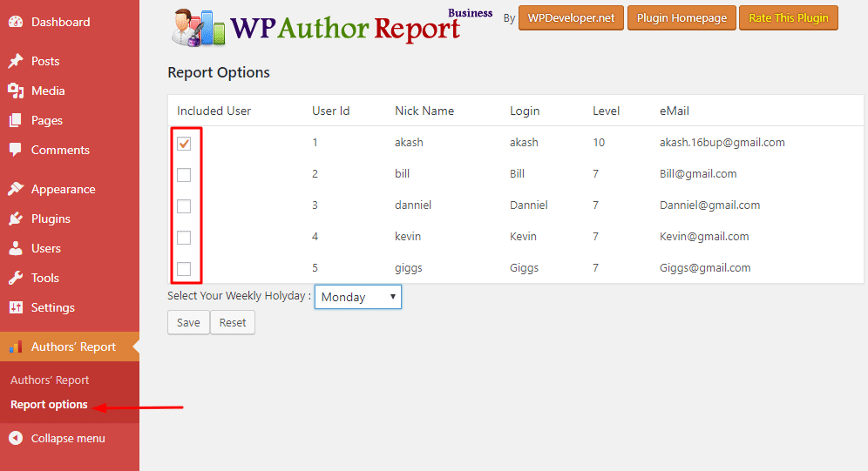The image size is (868, 471).
Task: Click the Plugins plug icon
Action: (16, 219)
